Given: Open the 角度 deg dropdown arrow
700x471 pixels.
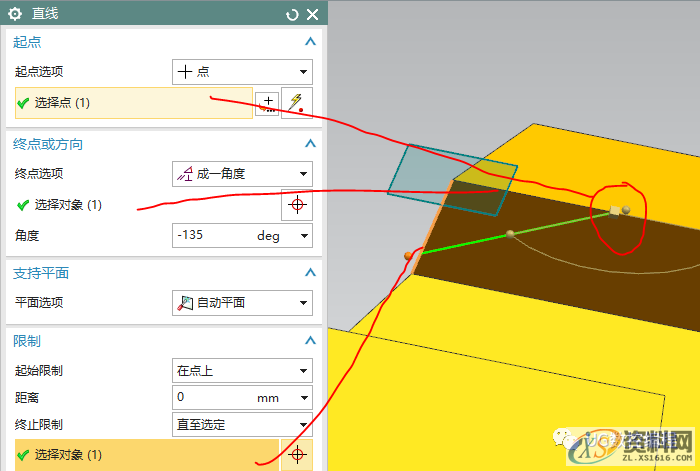Looking at the screenshot, I should [x=304, y=236].
